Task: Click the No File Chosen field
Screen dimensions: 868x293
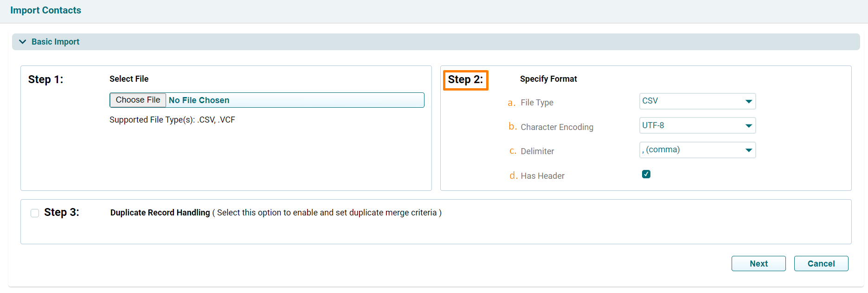Action: tap(294, 100)
